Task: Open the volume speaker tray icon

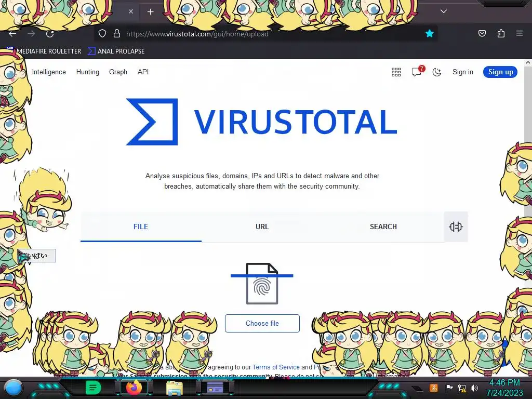Action: [x=474, y=388]
